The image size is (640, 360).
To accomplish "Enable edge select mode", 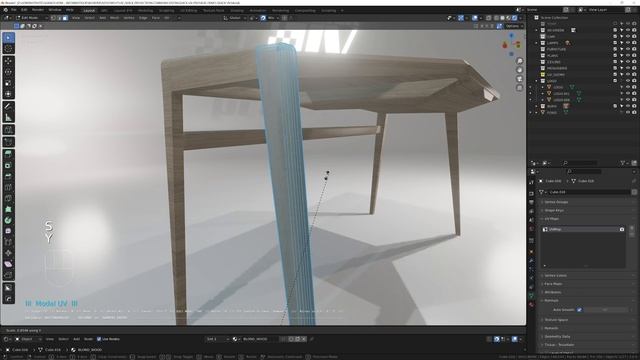I will pos(59,18).
